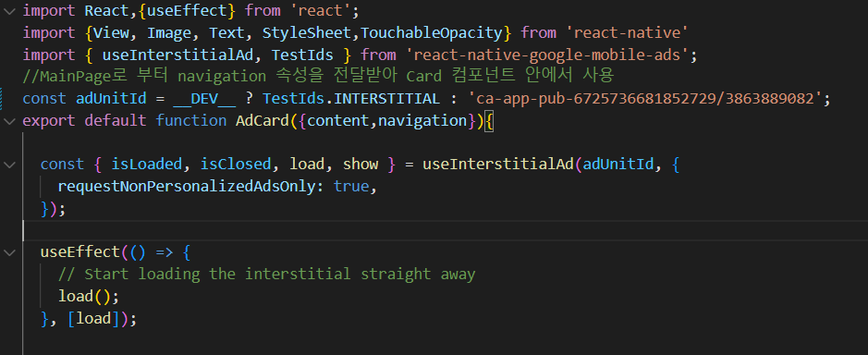Click adUnitId in its const declaration
This screenshot has height=355, width=868.
pos(111,99)
